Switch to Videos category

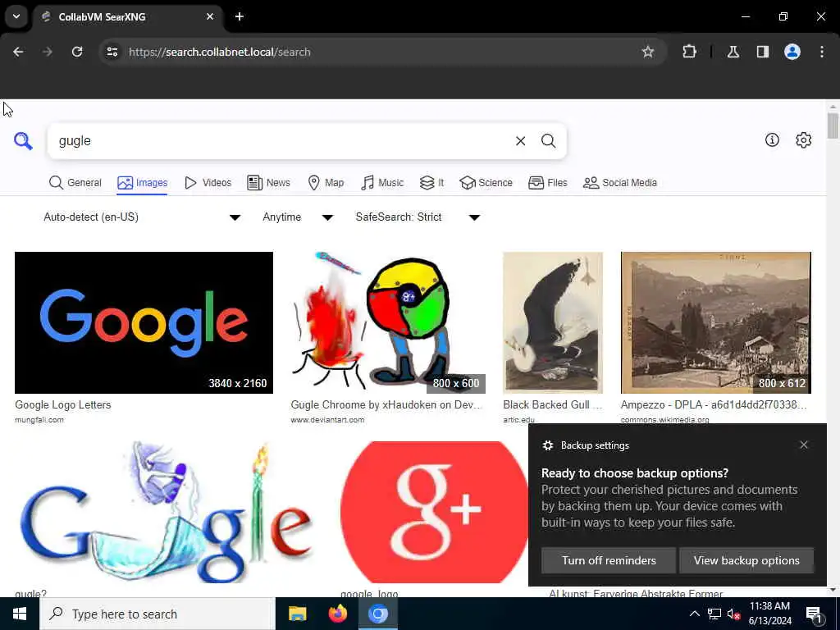(x=208, y=183)
